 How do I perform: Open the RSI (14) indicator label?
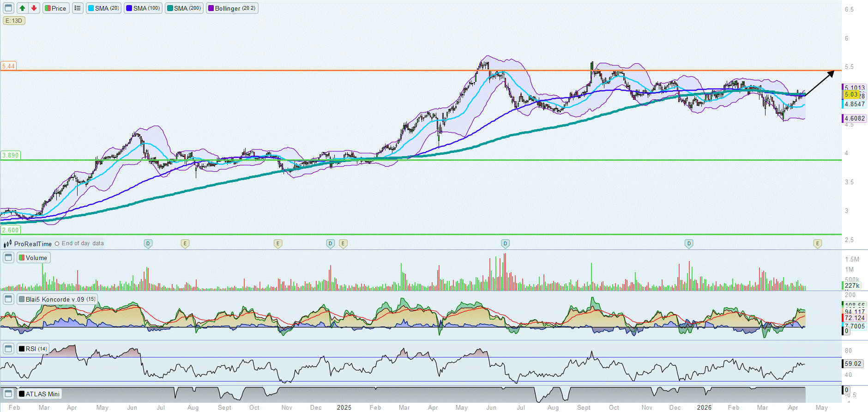coord(33,349)
